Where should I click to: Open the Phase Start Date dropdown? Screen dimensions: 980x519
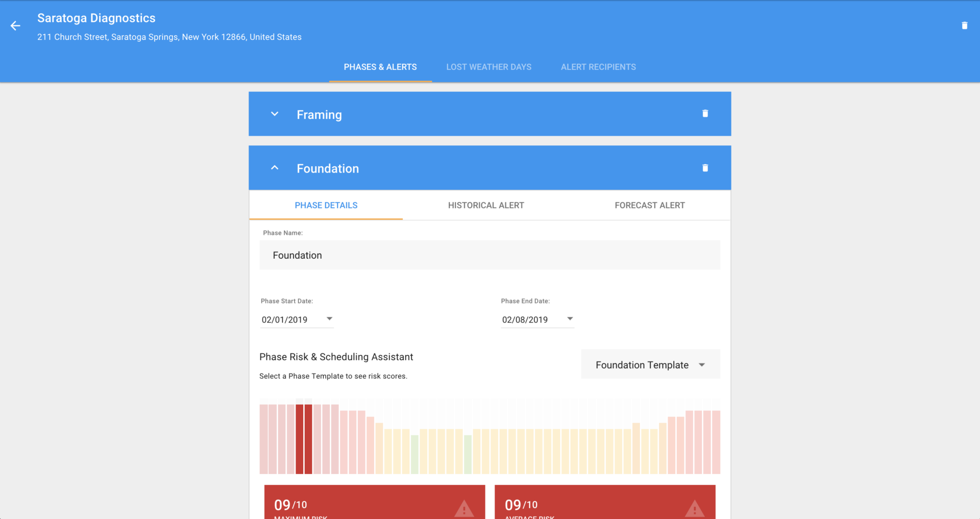pos(329,319)
